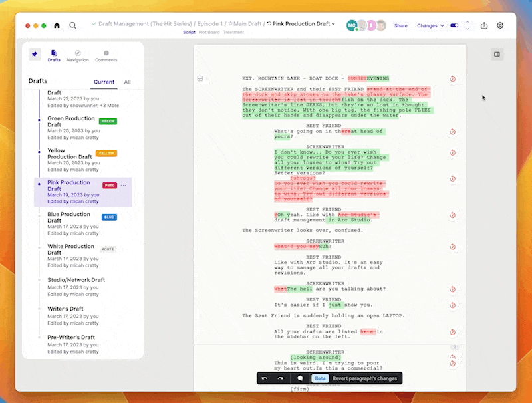Add a comment via bottom toolbar bubble
This screenshot has height=403, width=532.
point(300,378)
